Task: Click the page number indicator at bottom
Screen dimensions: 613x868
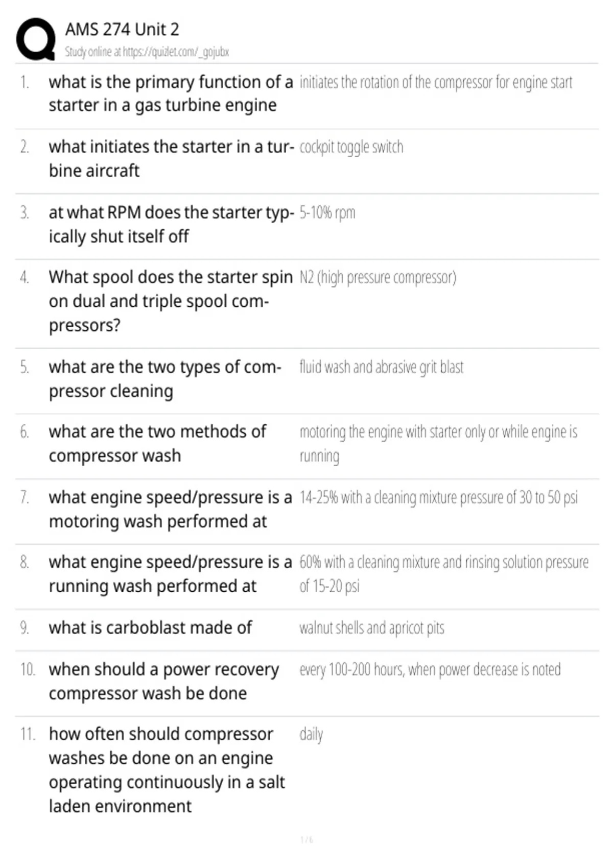Action: pos(306,840)
